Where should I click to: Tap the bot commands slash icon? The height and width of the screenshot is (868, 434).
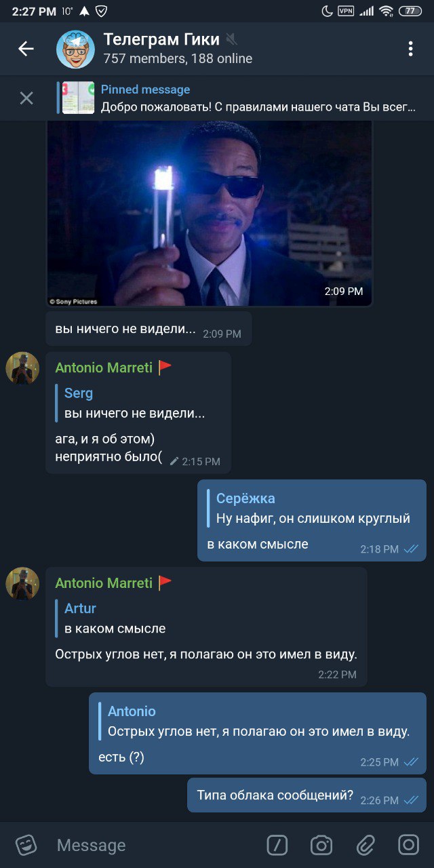pyautogui.click(x=277, y=845)
